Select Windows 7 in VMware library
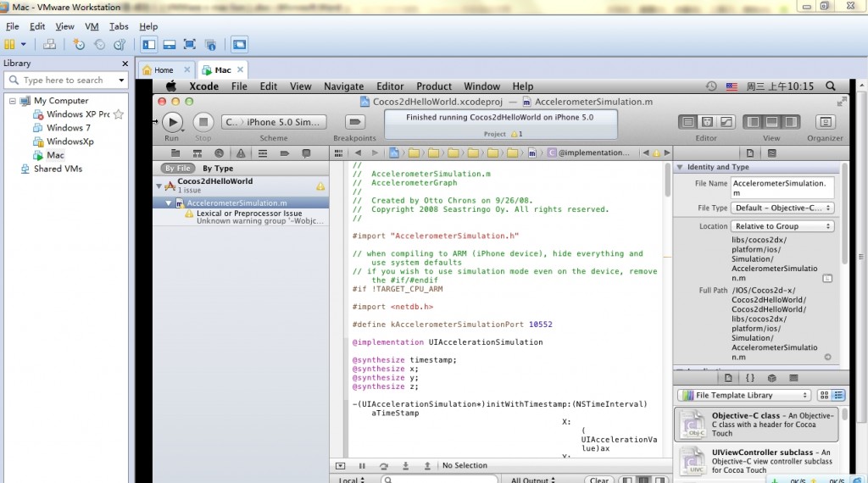This screenshot has width=868, height=483. tap(68, 128)
